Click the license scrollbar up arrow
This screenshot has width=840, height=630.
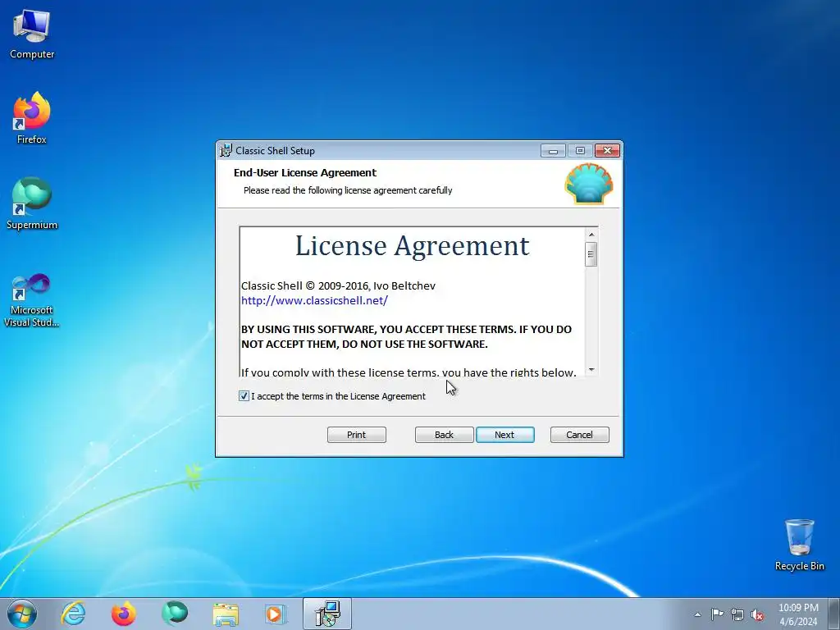pyautogui.click(x=591, y=235)
